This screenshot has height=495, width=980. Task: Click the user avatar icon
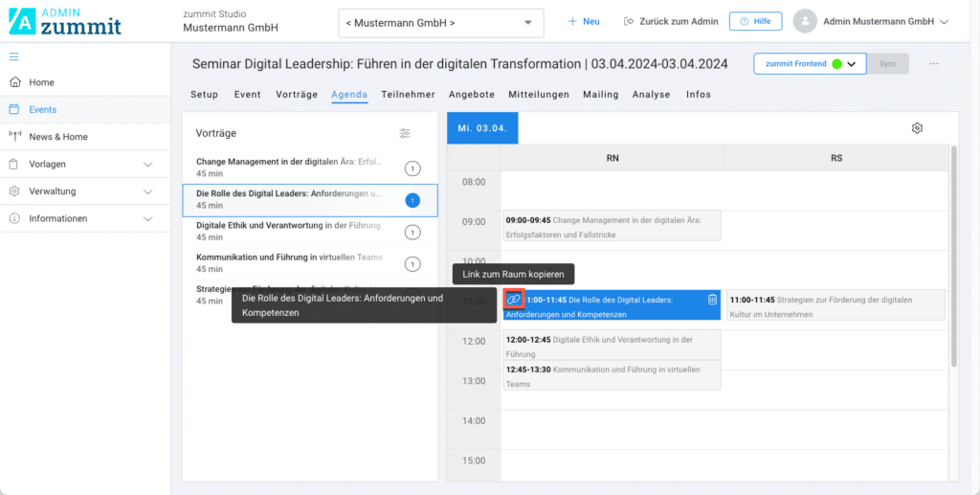[805, 21]
